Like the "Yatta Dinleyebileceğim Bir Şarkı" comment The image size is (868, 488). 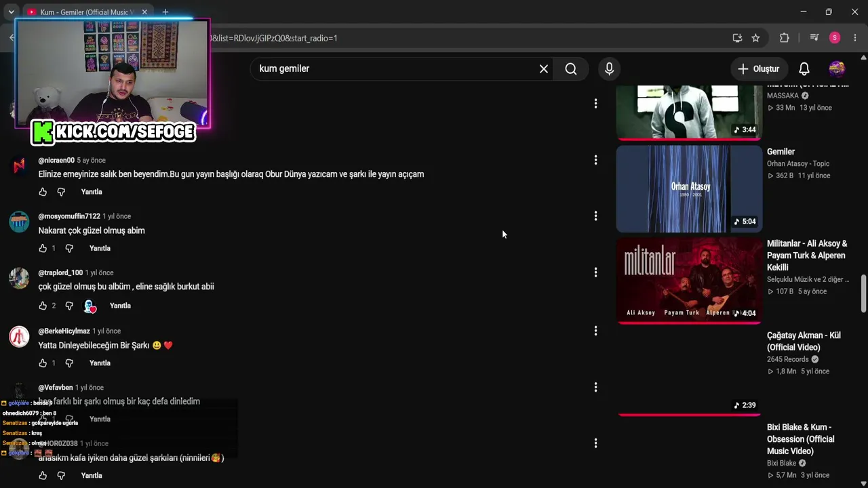(x=43, y=363)
